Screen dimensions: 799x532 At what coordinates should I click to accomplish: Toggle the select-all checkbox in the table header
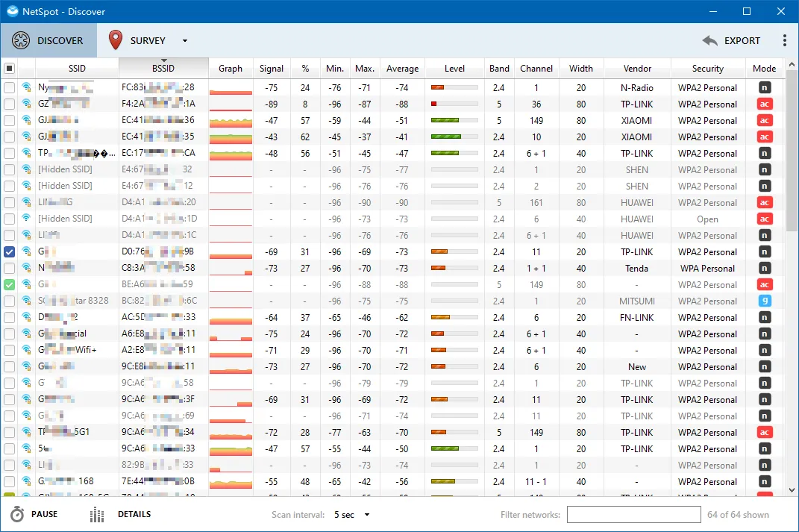9,69
